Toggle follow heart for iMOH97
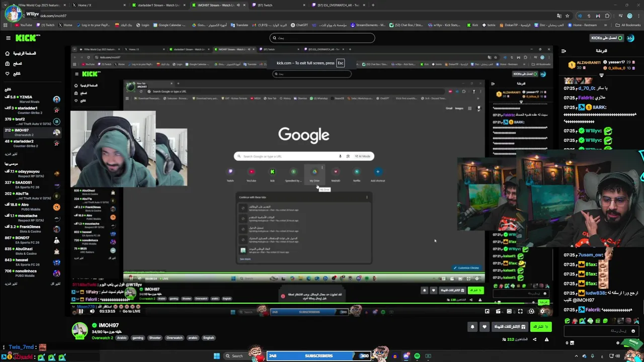This screenshot has height=362, width=644. pos(485,327)
